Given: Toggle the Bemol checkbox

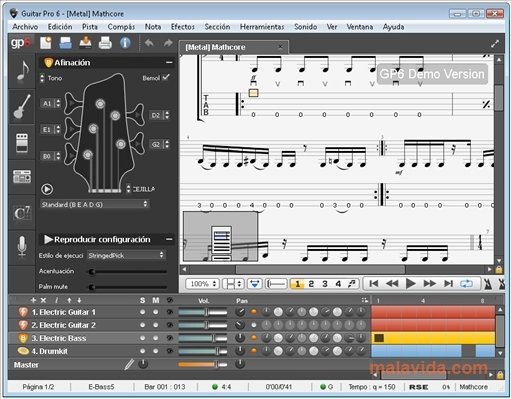Looking at the screenshot, I should tap(166, 78).
